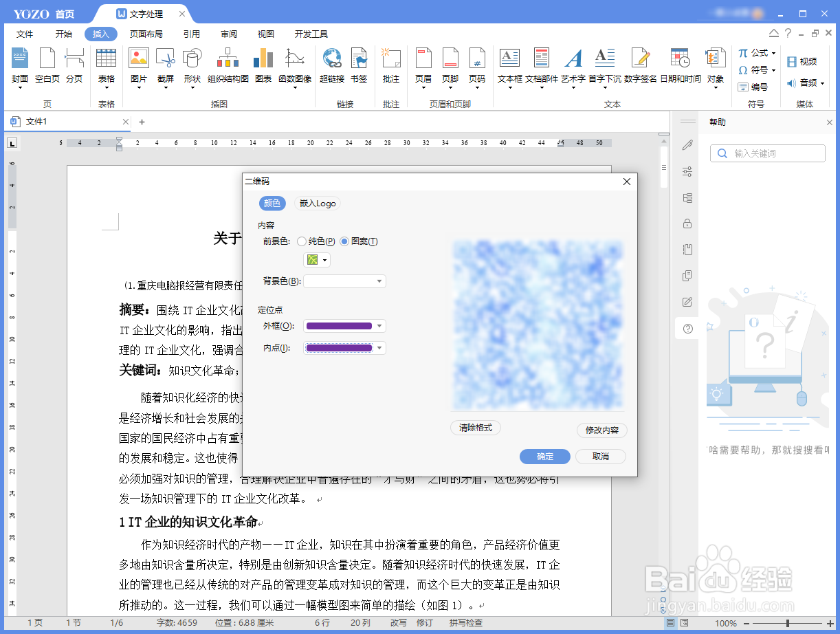Open the pattern swatch dropdown
Screen dimensions: 840x634
point(326,260)
